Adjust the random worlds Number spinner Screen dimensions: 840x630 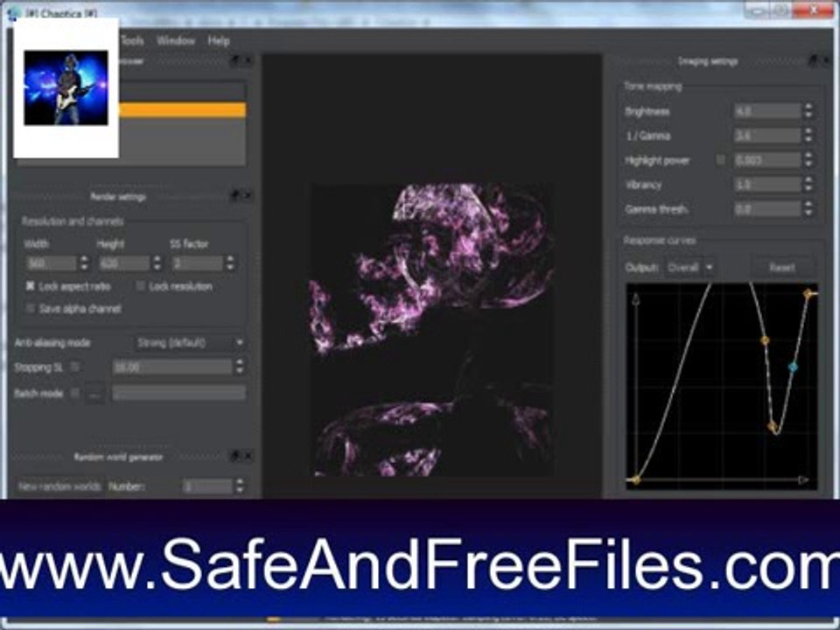240,486
